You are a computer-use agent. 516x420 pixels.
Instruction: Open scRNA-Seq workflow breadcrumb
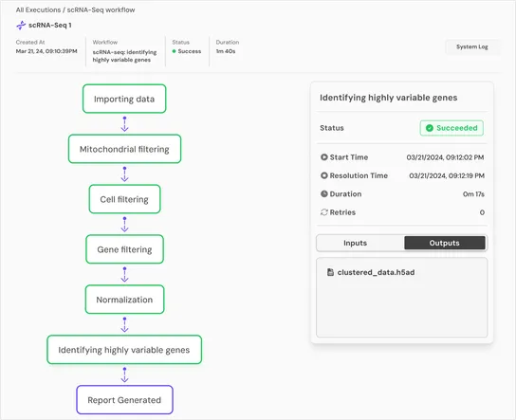pyautogui.click(x=101, y=9)
